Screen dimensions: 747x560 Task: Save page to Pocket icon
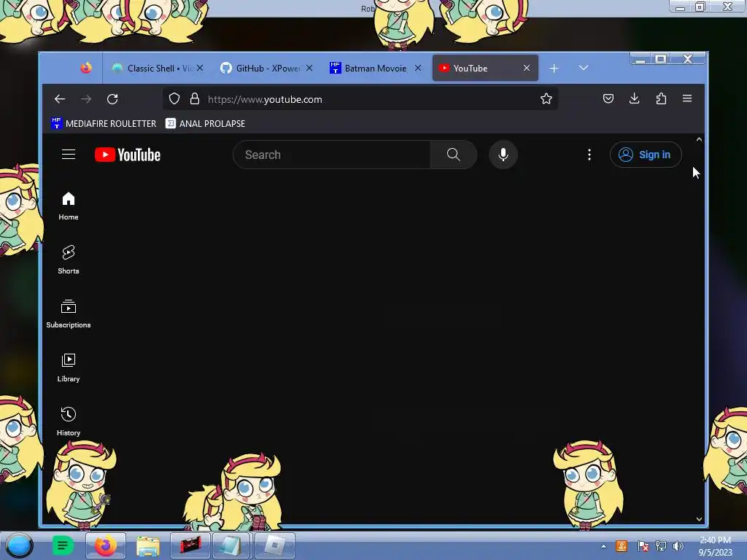pos(608,98)
